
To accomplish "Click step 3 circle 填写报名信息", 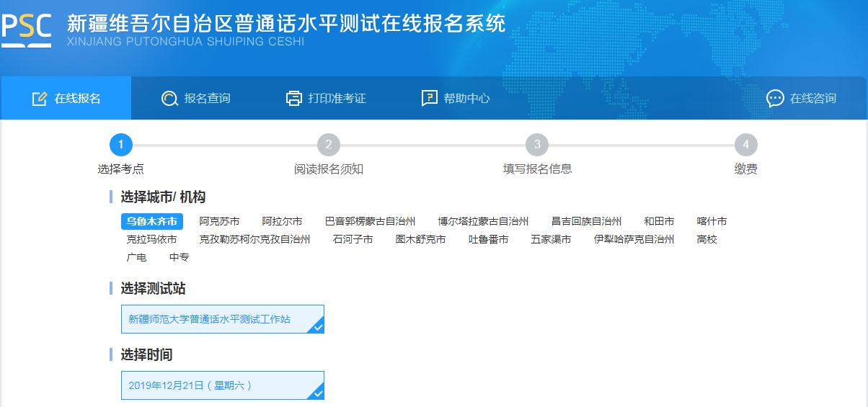I will 537,145.
